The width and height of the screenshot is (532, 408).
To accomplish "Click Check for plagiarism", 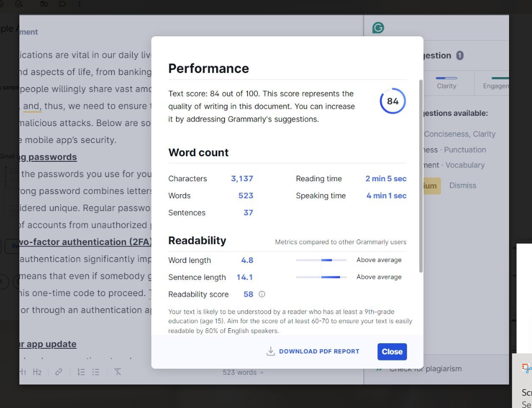I will [x=425, y=369].
